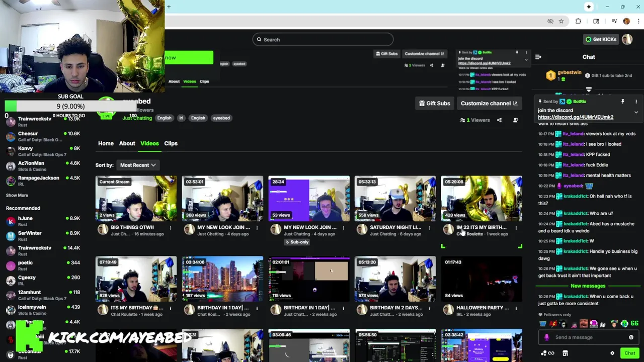Jump to New messages in chat
Image resolution: width=644 pixels, height=362 pixels.
tap(588, 286)
